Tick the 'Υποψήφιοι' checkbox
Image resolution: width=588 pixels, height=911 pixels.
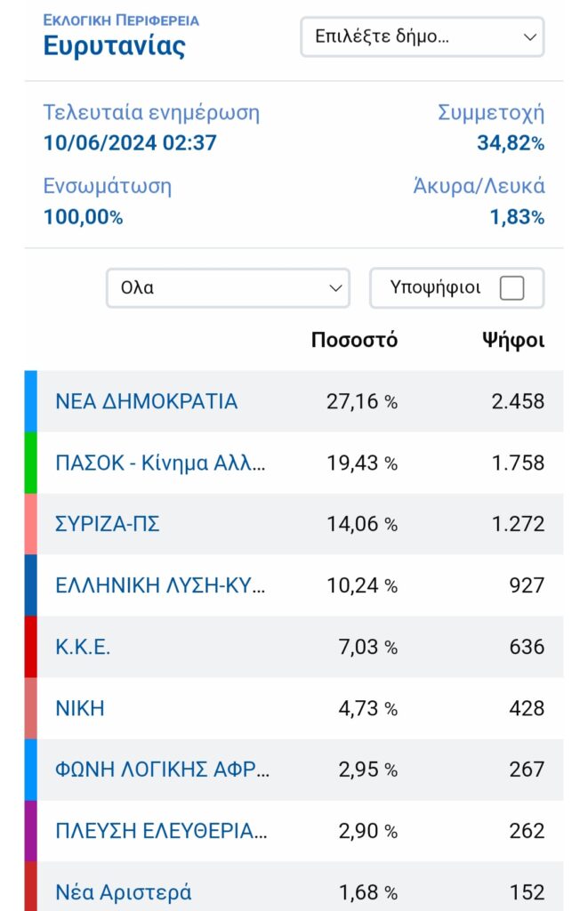click(x=511, y=287)
